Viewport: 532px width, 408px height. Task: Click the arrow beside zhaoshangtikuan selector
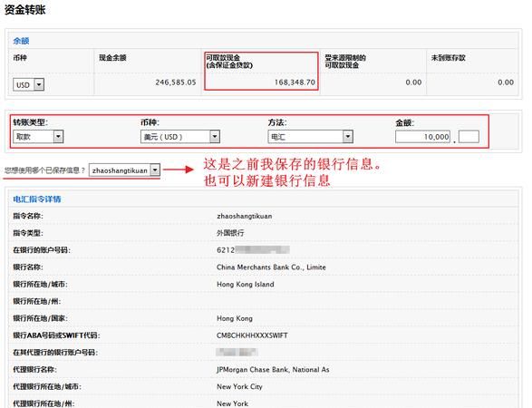point(155,170)
